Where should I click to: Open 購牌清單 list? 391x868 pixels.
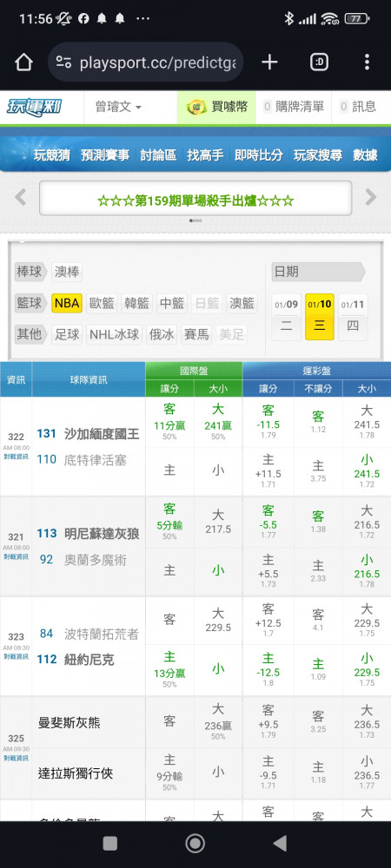coord(294,107)
